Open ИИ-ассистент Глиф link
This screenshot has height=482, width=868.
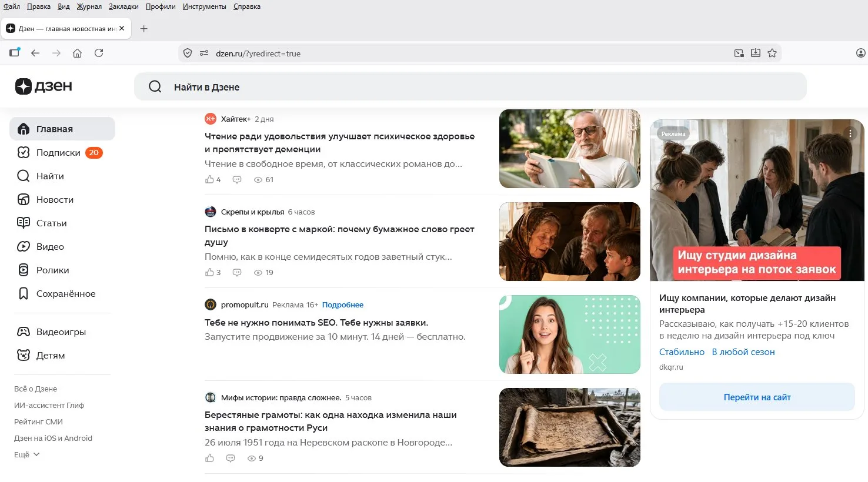pyautogui.click(x=49, y=405)
